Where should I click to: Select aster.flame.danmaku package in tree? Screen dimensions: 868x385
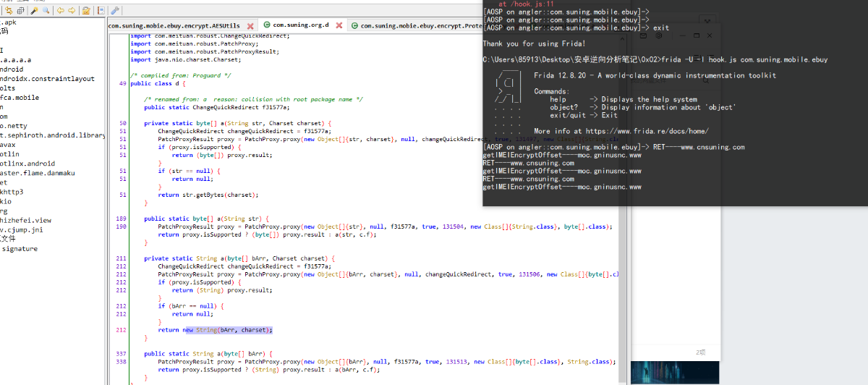[x=38, y=173]
